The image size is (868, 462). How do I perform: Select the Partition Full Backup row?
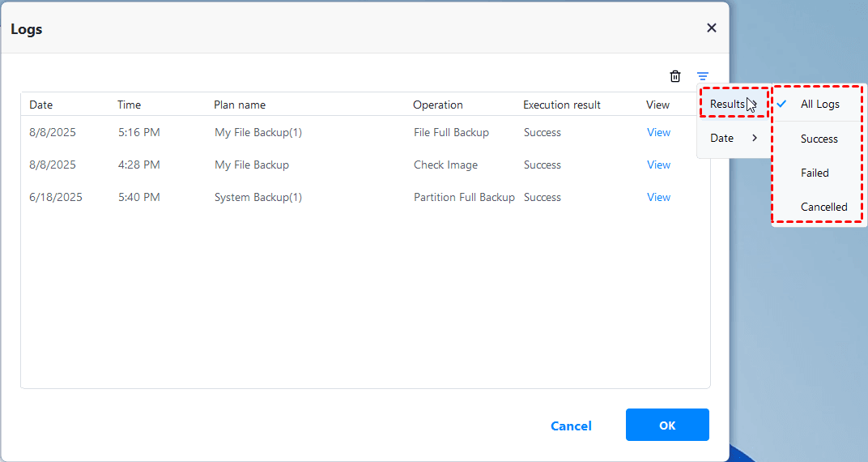(x=464, y=197)
